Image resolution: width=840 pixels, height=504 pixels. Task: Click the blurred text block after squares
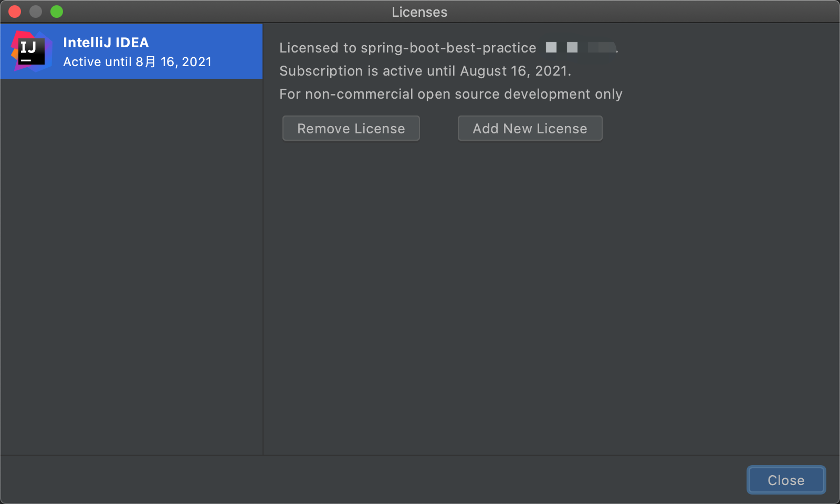pyautogui.click(x=601, y=47)
